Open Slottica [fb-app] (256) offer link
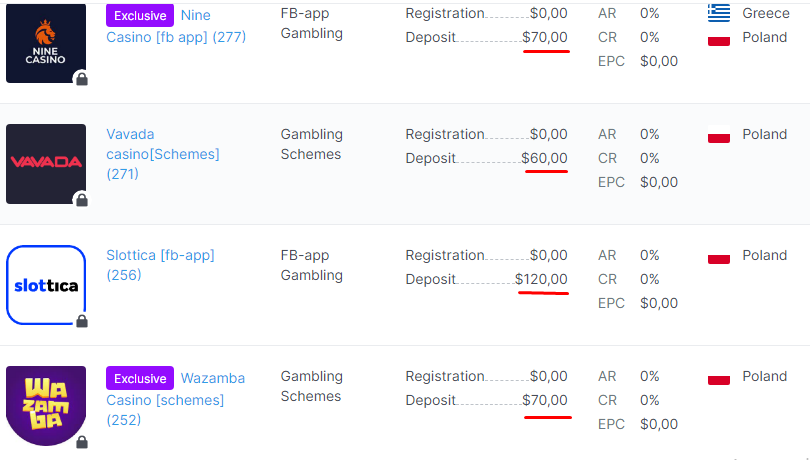Viewport: 810px width, 460px height. point(160,265)
